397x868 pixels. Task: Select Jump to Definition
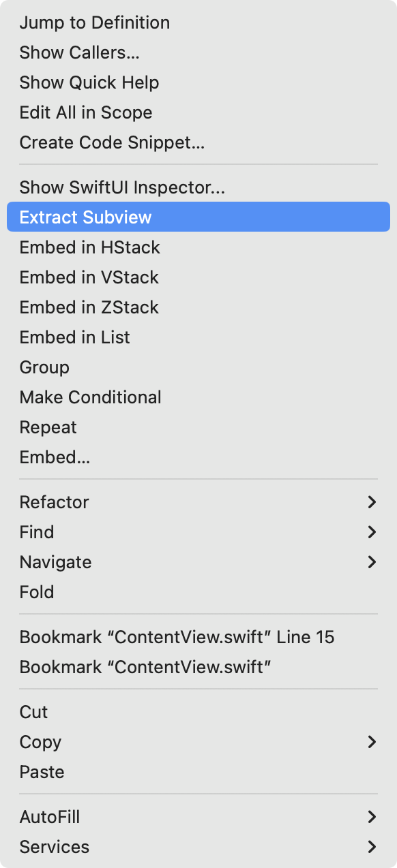pos(95,22)
